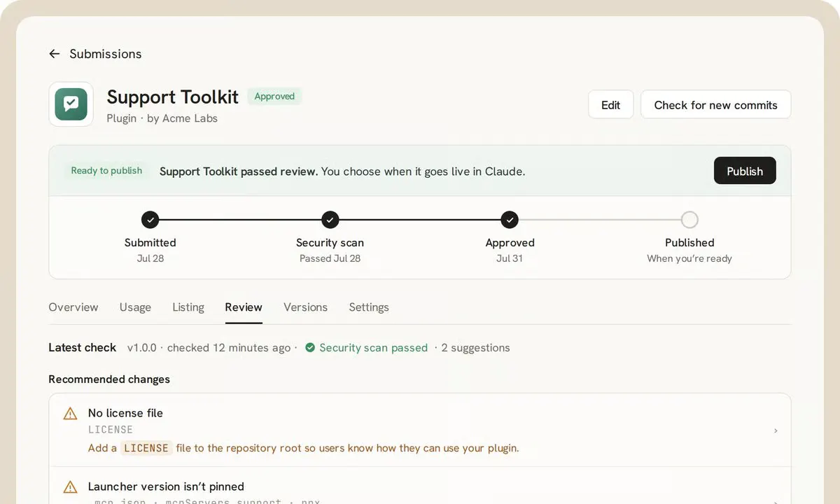
Task: Click the warning icon beside Launcher version isn't pinned
Action: pos(70,487)
